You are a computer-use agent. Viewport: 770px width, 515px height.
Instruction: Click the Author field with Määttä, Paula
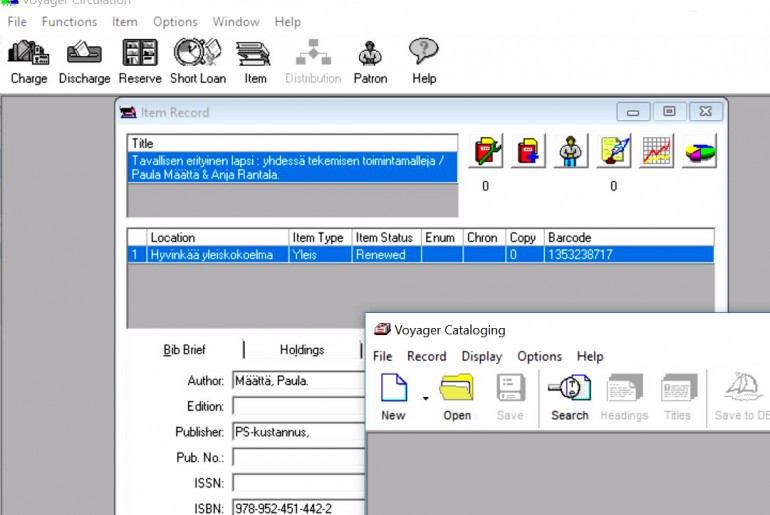tap(299, 381)
